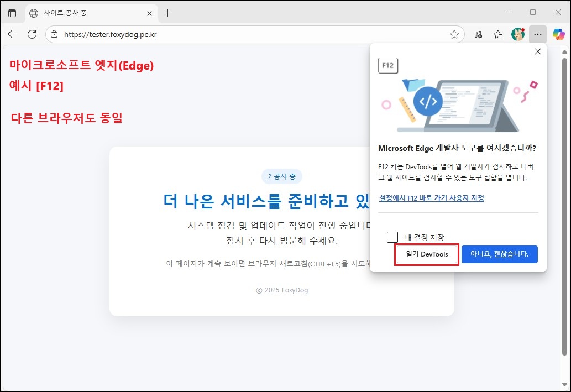This screenshot has width=571, height=392.
Task: Open the Favorites list icon
Action: point(498,34)
